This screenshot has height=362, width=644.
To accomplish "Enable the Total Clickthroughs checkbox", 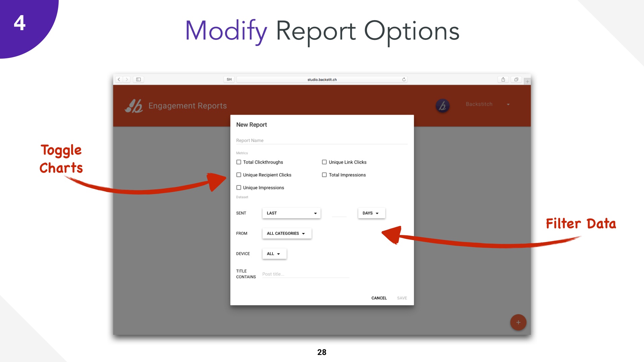I will coord(238,162).
